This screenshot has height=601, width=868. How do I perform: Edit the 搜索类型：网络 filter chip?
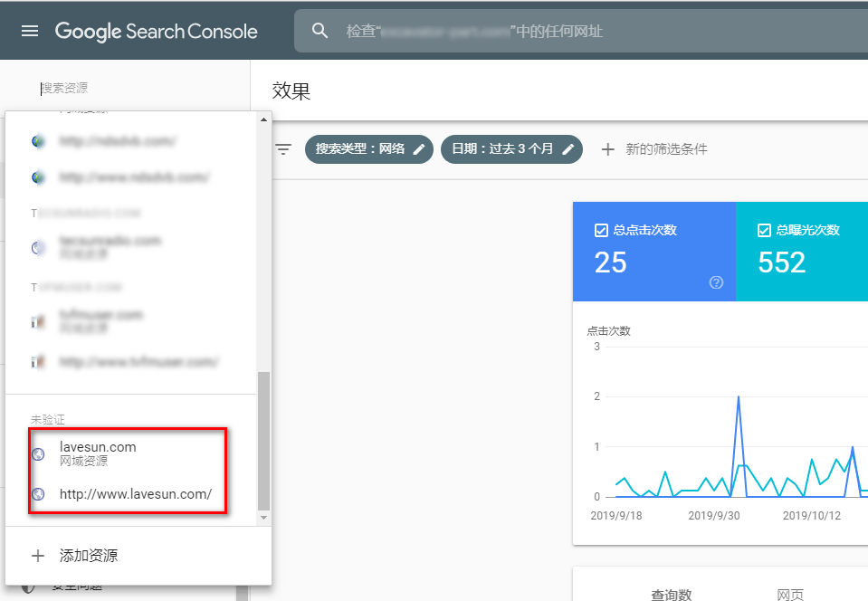point(368,148)
